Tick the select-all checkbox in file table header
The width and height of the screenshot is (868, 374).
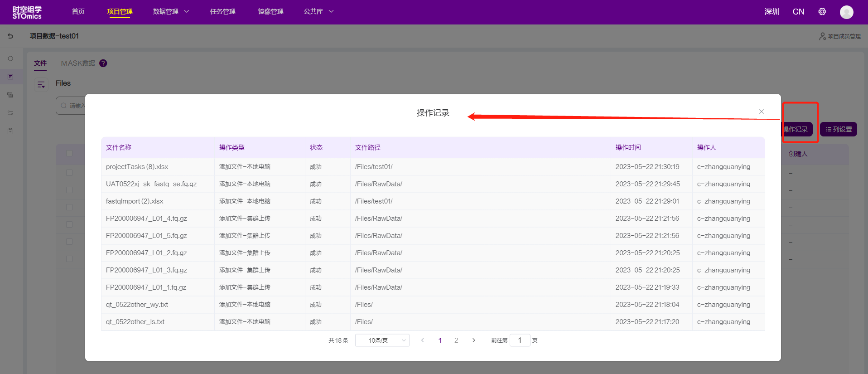pyautogui.click(x=69, y=153)
